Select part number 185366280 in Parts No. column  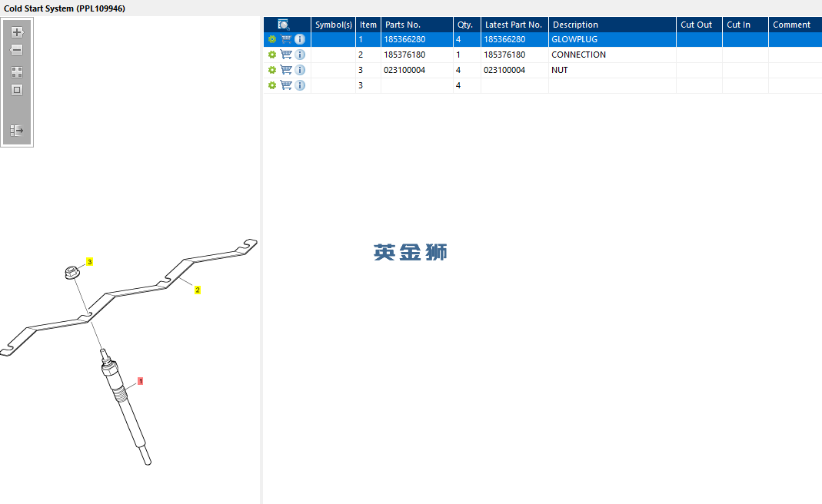point(404,39)
